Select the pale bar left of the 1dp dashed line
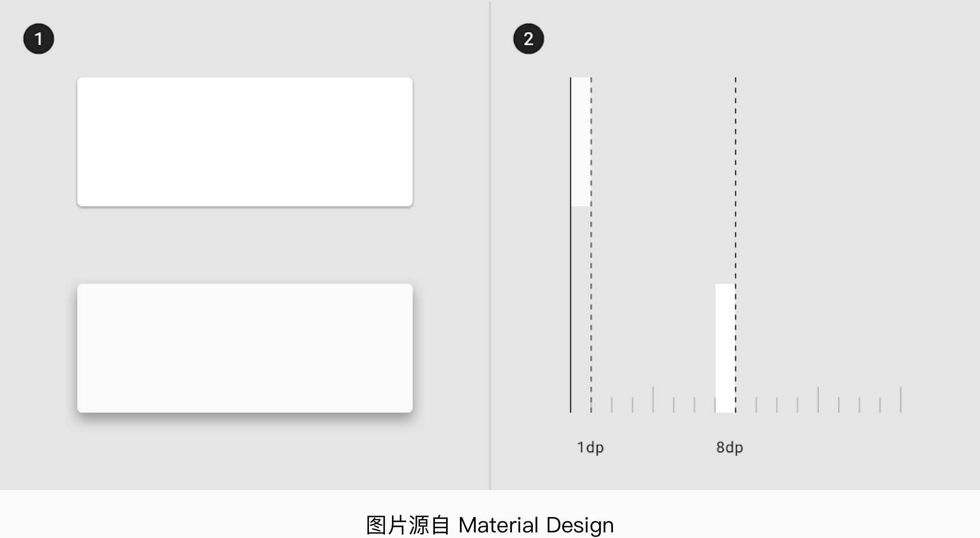 tap(580, 142)
